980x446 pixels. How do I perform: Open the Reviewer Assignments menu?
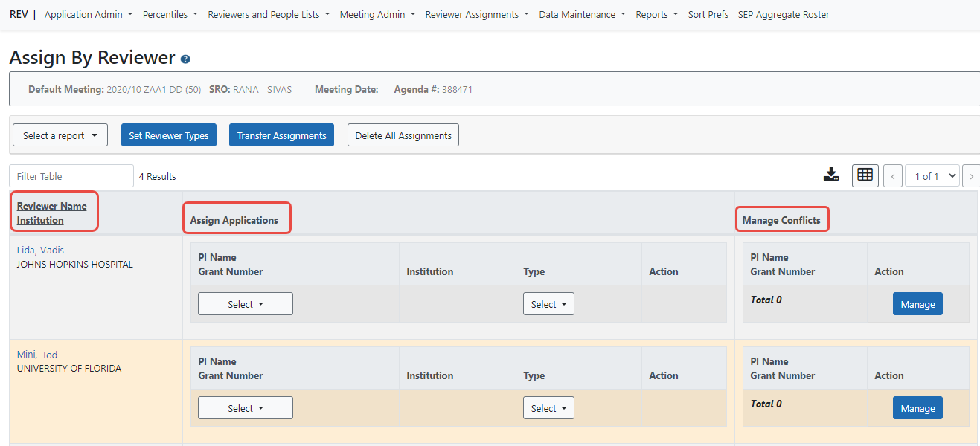(x=478, y=15)
